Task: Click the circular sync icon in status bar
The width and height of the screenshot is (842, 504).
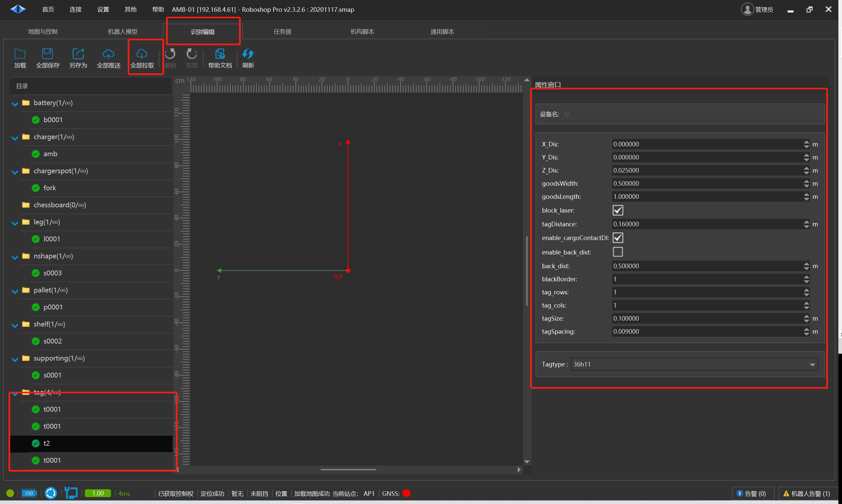Action: coord(51,493)
